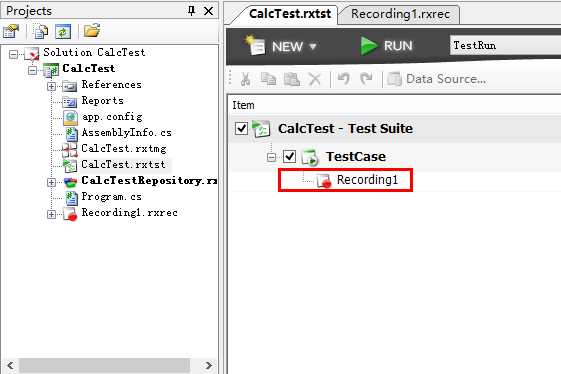Select the CalcTest project node
The width and height of the screenshot is (561, 374).
tap(89, 68)
